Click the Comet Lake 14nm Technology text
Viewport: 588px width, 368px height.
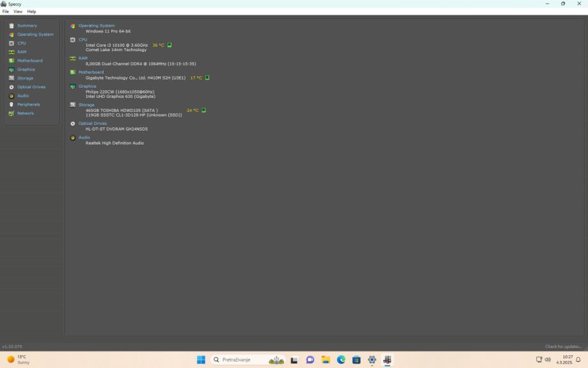click(x=116, y=49)
